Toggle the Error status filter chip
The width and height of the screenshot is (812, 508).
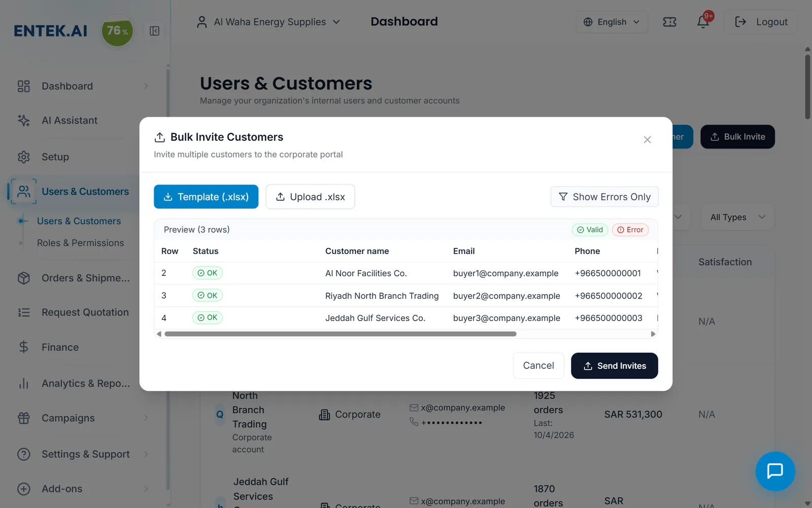pyautogui.click(x=630, y=230)
